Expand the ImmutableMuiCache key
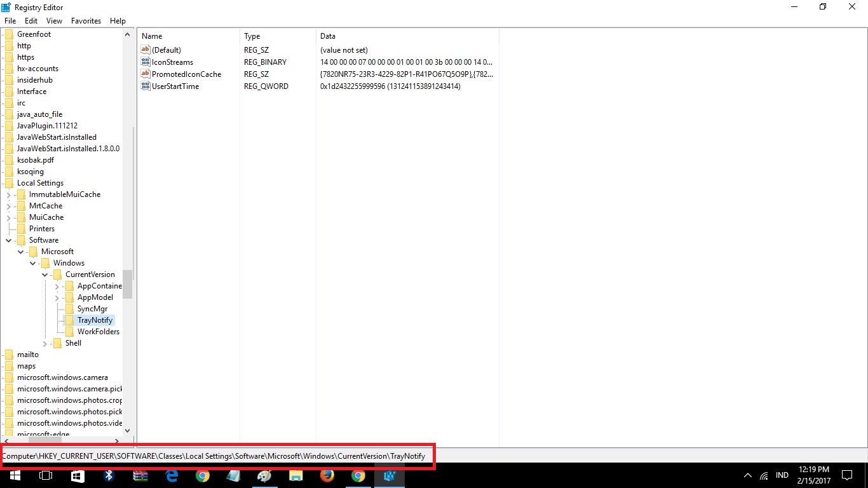Image resolution: width=868 pixels, height=488 pixels. coord(8,194)
